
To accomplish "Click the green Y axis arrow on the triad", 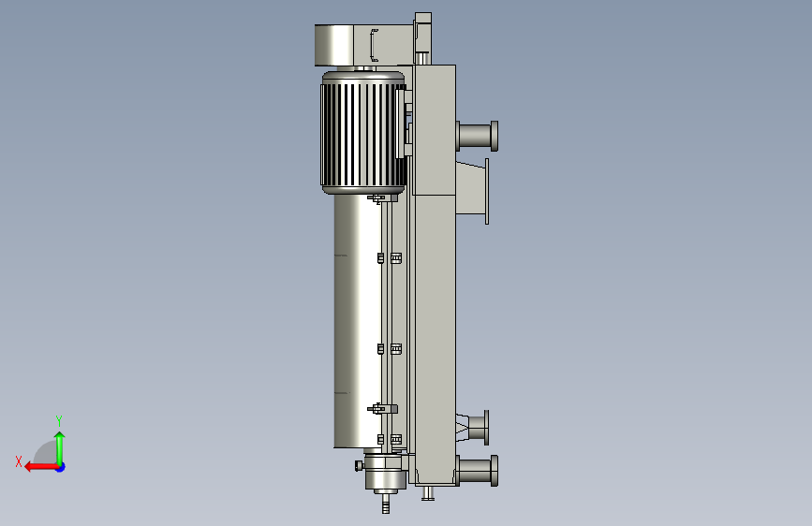I will coord(60,447).
